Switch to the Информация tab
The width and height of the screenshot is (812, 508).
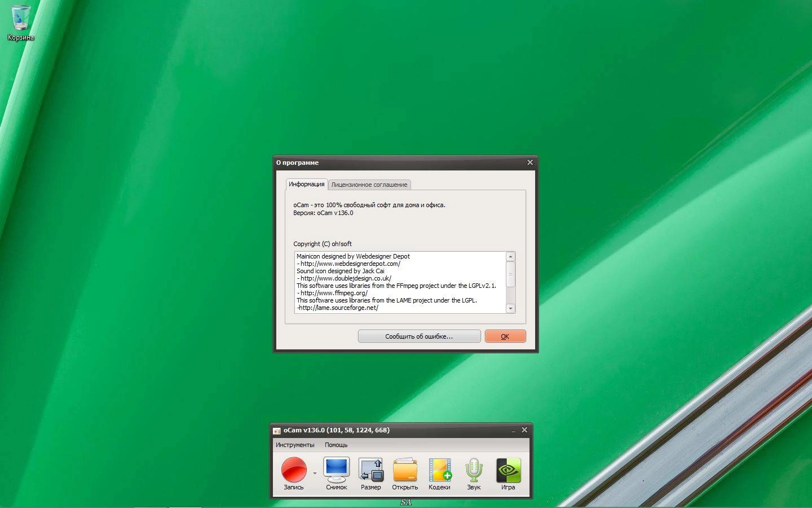click(x=307, y=184)
